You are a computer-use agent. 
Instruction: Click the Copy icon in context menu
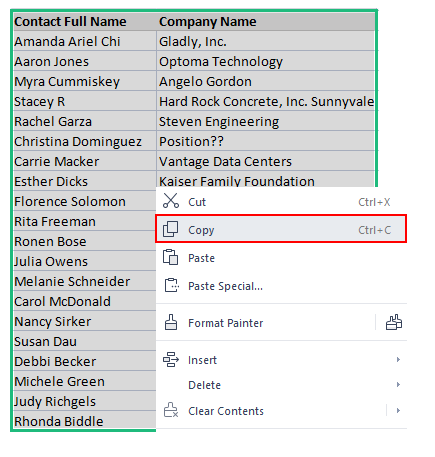[x=171, y=229]
